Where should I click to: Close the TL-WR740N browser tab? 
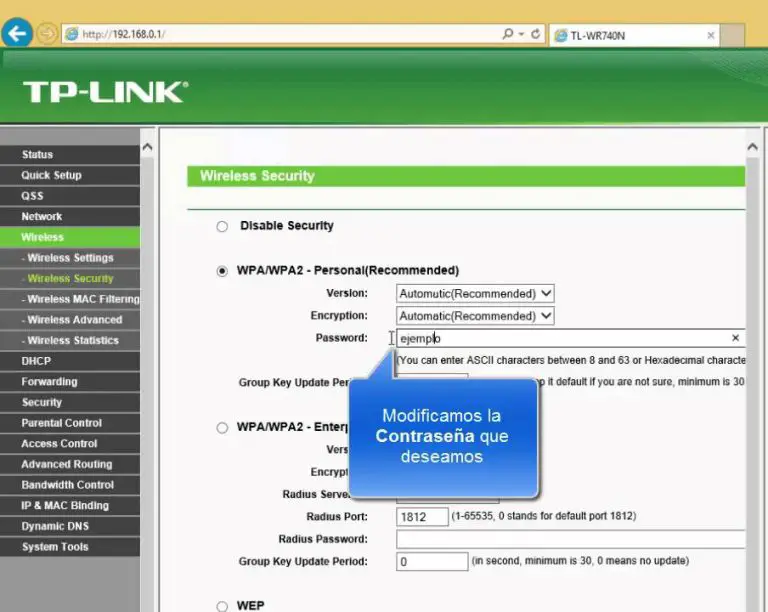click(x=711, y=35)
